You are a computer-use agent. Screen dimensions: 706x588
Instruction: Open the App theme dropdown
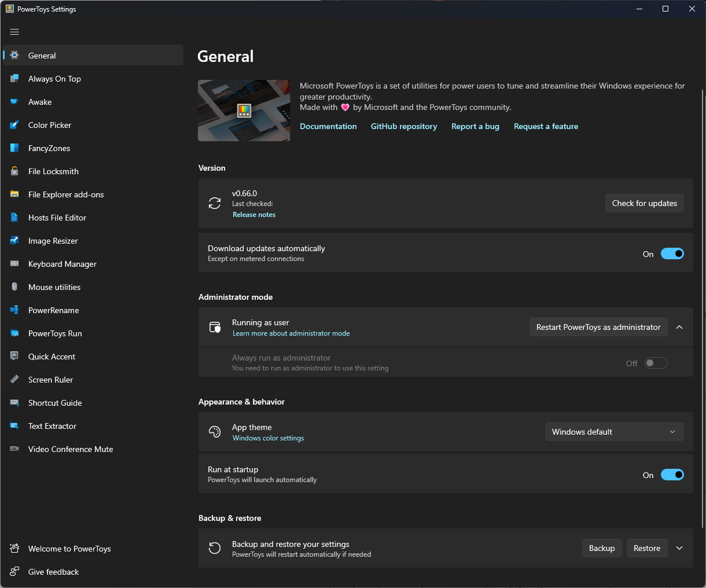pos(614,432)
